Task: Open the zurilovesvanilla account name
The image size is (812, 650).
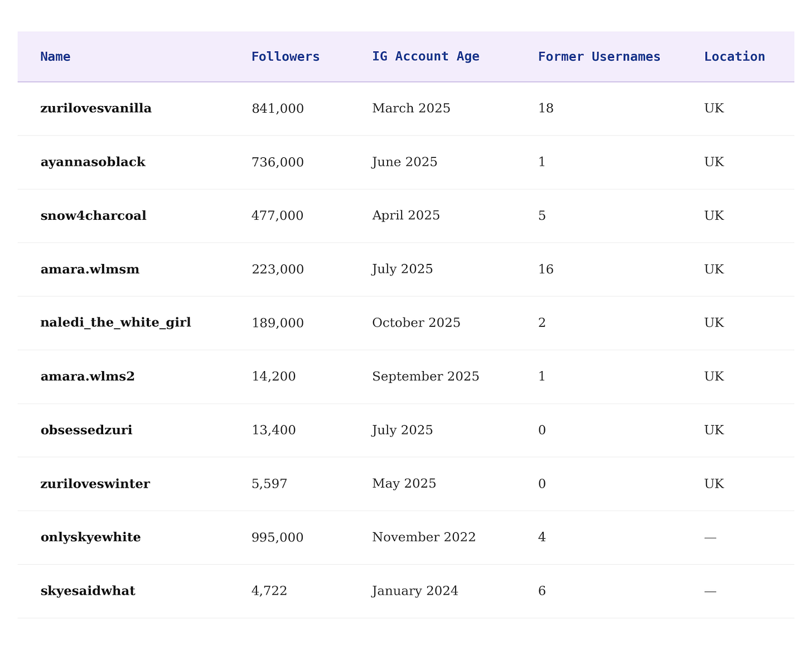Action: tap(96, 108)
